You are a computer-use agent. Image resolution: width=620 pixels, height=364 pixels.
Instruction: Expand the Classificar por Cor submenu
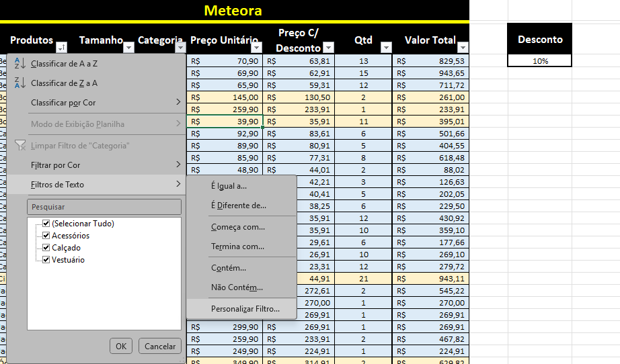pyautogui.click(x=96, y=103)
